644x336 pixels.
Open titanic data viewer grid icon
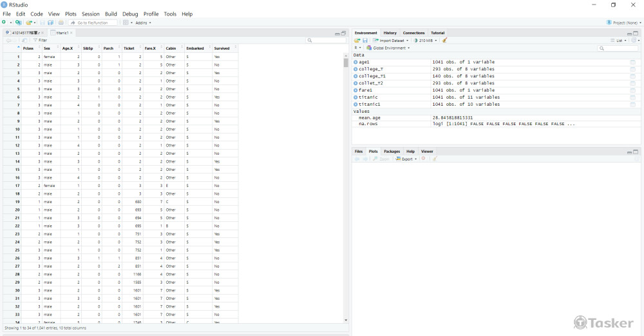(632, 97)
